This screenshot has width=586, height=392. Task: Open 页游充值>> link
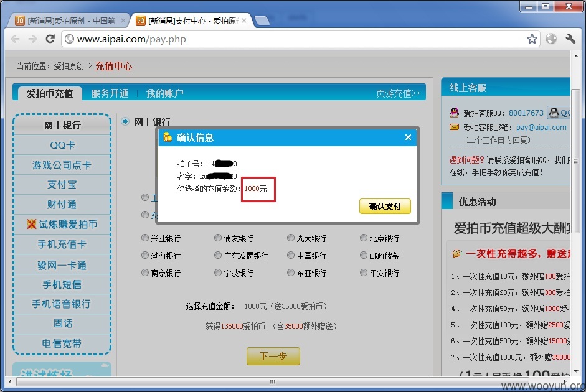(398, 93)
